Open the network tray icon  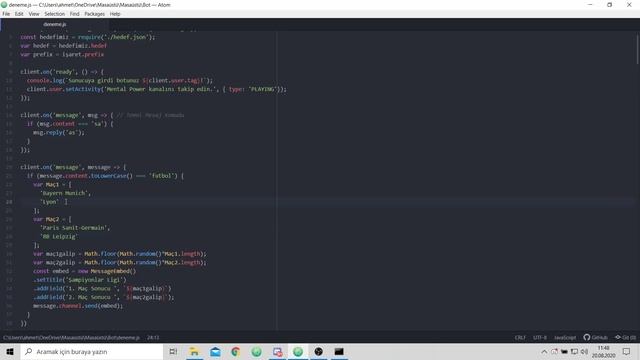[x=574, y=351]
